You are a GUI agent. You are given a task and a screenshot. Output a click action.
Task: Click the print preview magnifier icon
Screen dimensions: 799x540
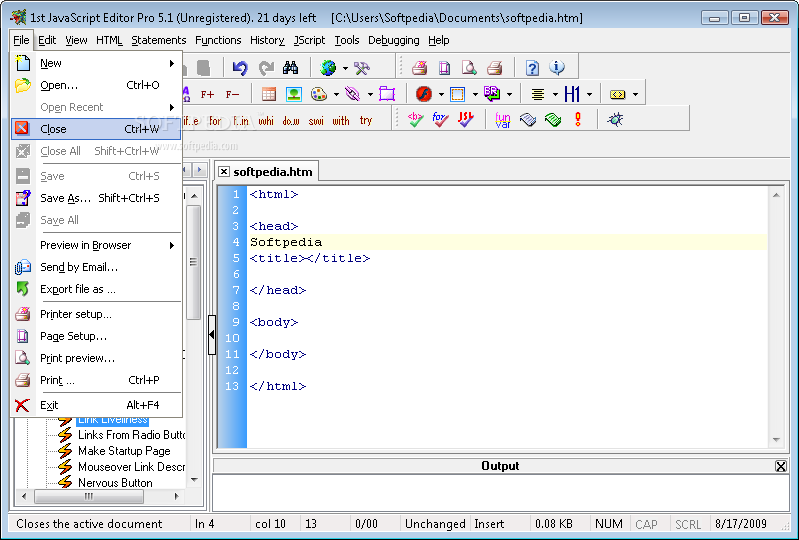469,68
